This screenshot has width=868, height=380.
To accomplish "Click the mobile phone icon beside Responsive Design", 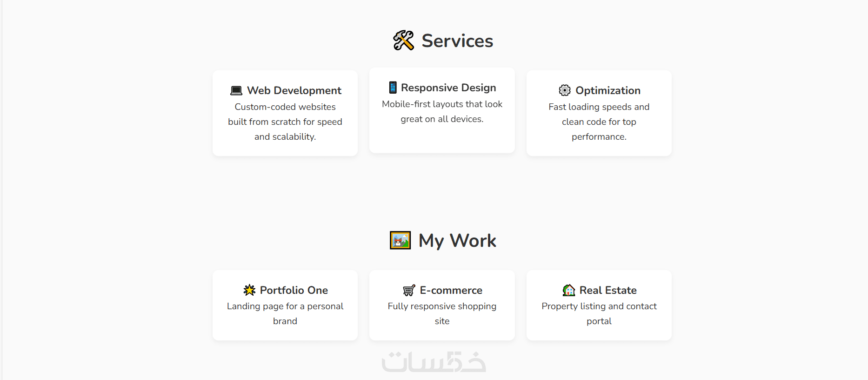I will (393, 88).
